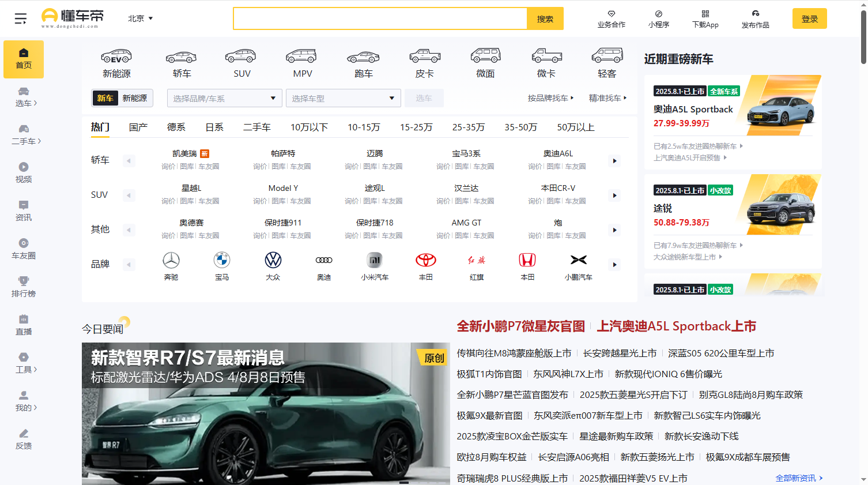Click the Dongchedi logo
The width and height of the screenshot is (868, 485).
pyautogui.click(x=73, y=18)
